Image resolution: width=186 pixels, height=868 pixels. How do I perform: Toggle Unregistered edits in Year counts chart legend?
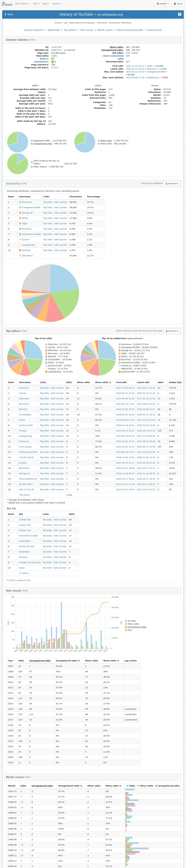click(x=136, y=627)
